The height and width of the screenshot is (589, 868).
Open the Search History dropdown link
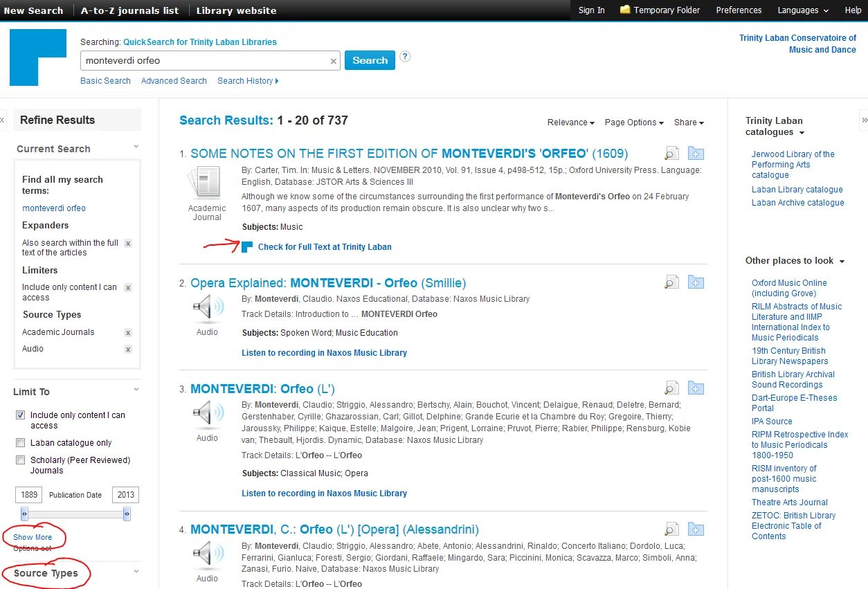click(x=248, y=81)
